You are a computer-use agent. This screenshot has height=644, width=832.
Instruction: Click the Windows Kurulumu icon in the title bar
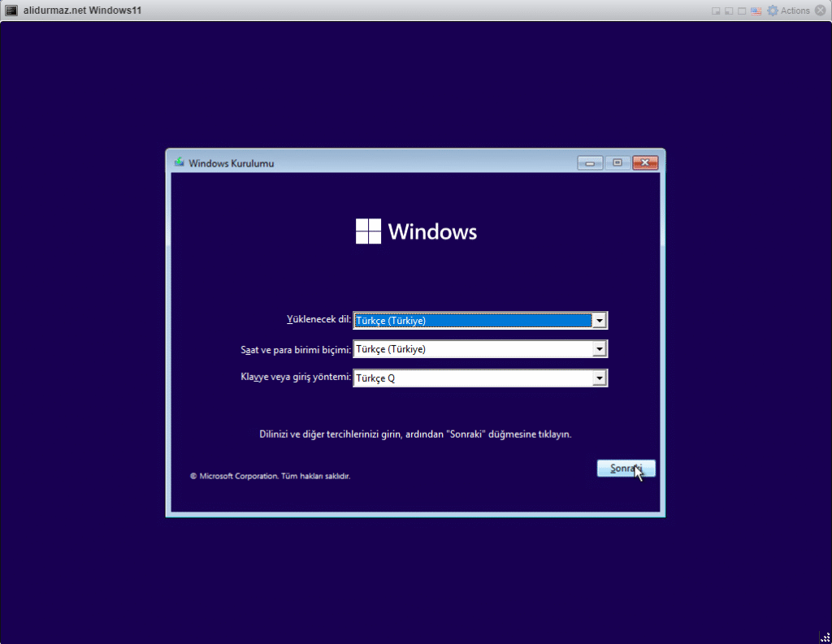click(x=180, y=162)
